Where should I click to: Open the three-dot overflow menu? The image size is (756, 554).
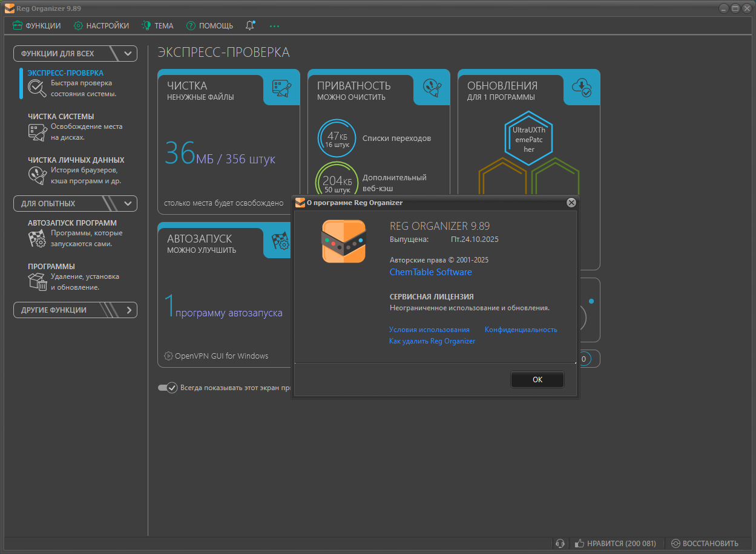coord(274,26)
